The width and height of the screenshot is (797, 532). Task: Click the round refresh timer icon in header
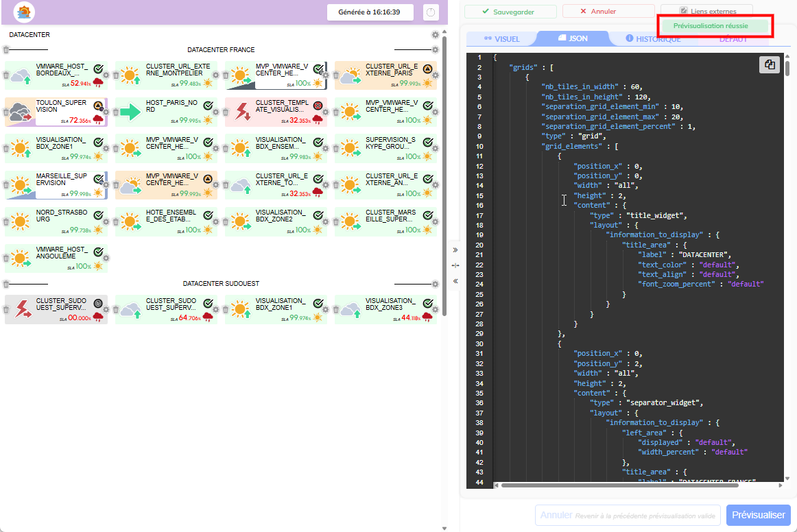[431, 12]
